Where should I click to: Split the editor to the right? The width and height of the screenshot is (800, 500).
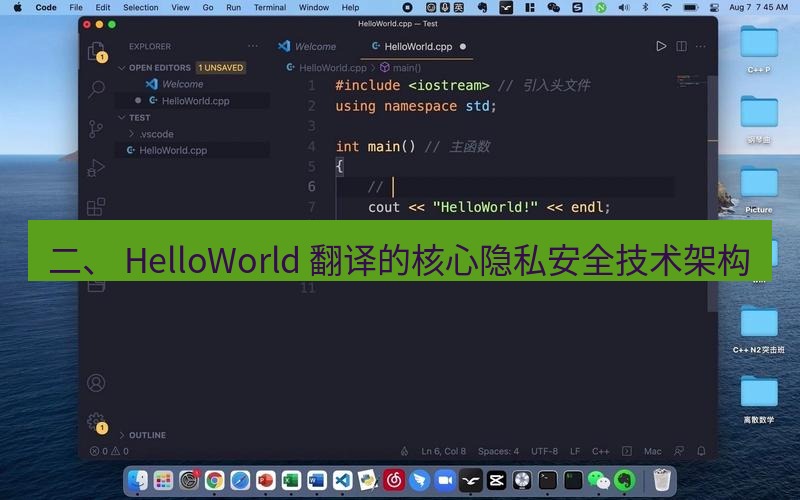pos(681,46)
